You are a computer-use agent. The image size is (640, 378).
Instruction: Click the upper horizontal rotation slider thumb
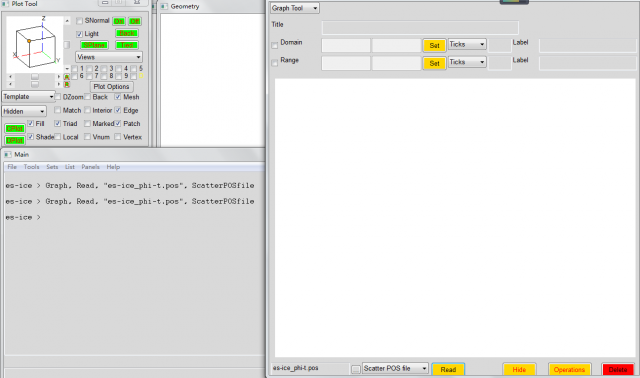click(35, 77)
